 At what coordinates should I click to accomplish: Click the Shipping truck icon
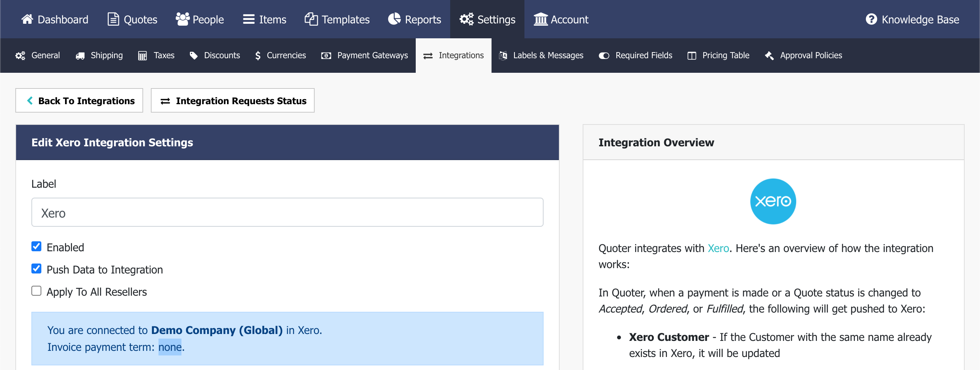(80, 56)
